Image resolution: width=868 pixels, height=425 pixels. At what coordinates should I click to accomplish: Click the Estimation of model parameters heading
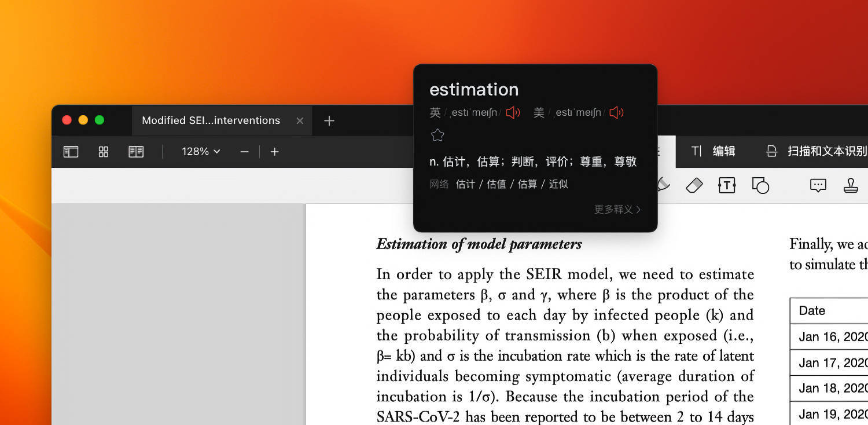479,244
